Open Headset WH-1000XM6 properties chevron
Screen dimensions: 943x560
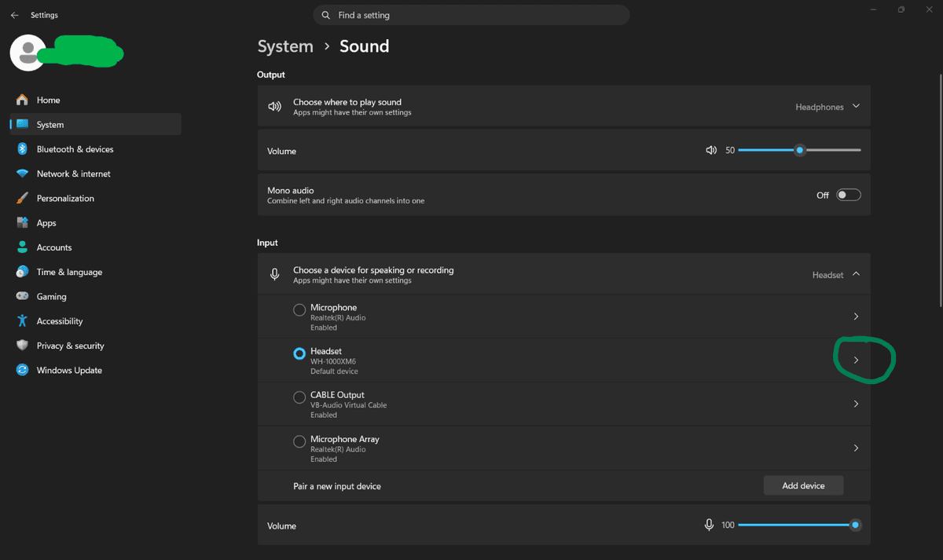coord(856,360)
